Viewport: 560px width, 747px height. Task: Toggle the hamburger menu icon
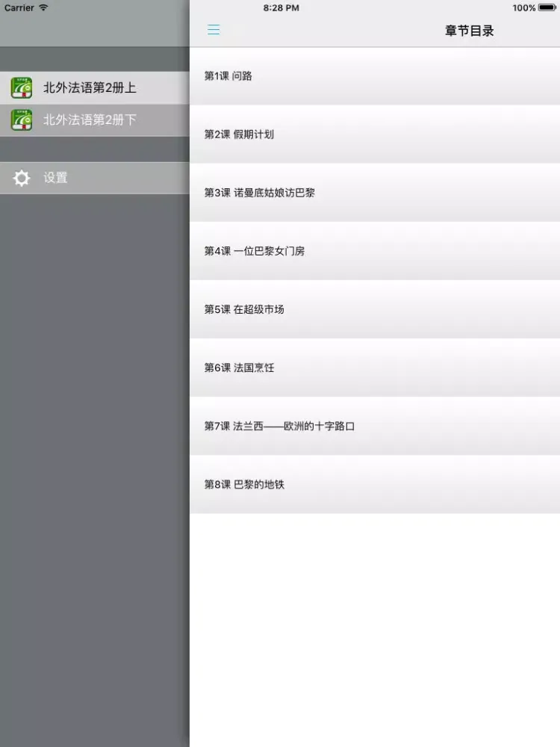coord(214,30)
